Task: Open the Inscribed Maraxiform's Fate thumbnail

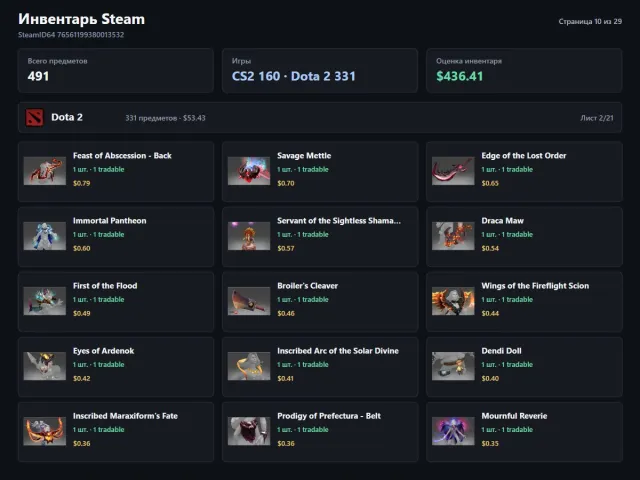Action: [x=44, y=431]
